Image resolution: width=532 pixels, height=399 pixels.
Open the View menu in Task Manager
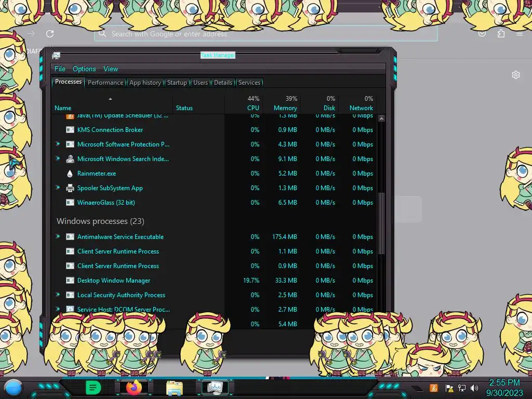click(x=111, y=69)
